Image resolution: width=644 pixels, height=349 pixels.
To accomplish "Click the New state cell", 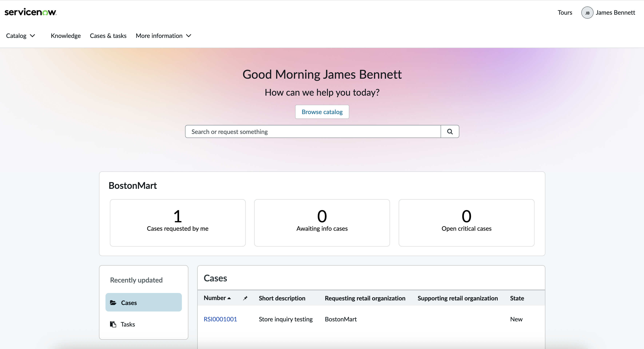I will (x=516, y=319).
